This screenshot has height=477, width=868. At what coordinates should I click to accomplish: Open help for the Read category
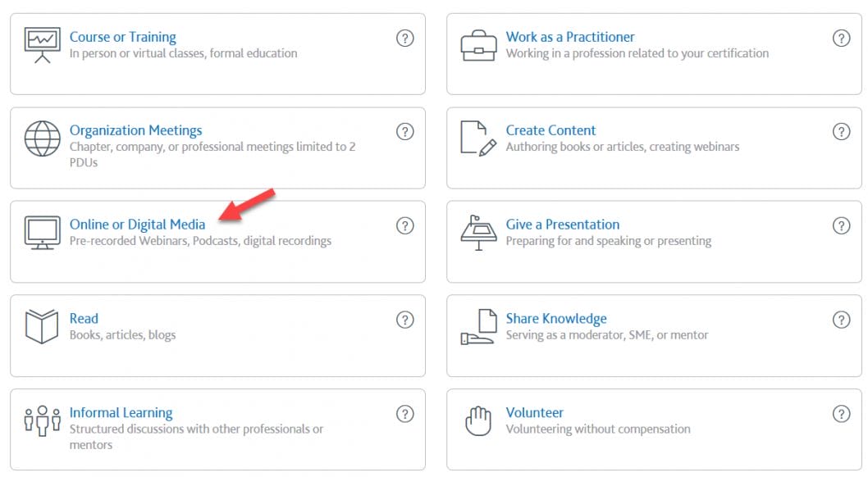pyautogui.click(x=405, y=320)
